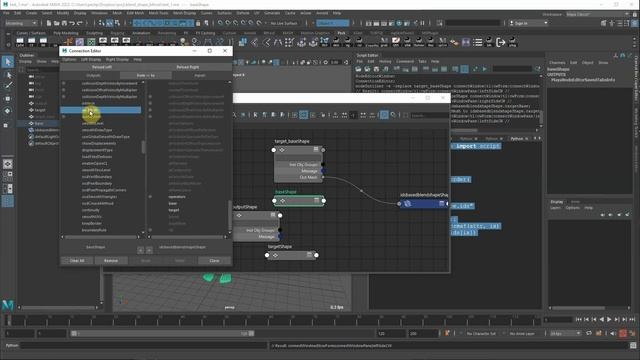Activate the Paint Selection brush tool
Viewport: 640px width, 360px height.
click(8, 85)
